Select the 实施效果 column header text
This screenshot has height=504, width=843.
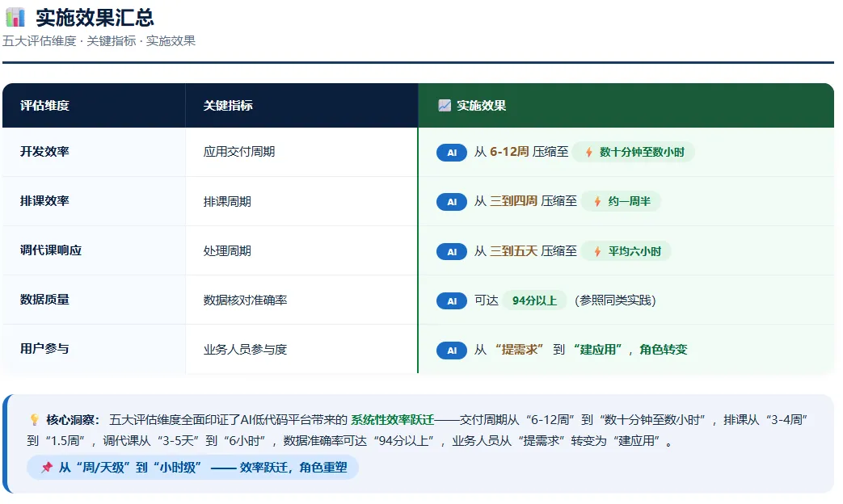481,105
